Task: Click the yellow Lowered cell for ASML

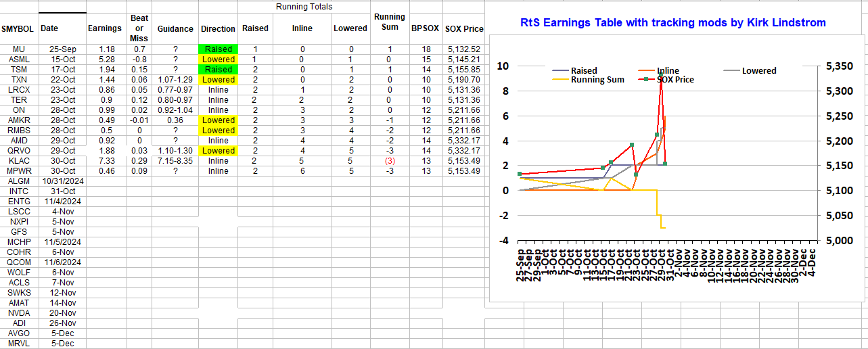Action: point(218,60)
